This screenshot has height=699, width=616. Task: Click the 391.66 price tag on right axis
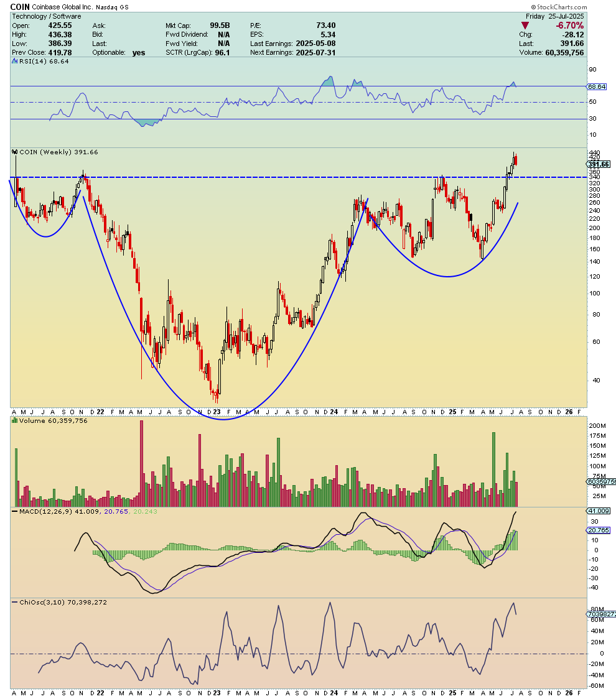(x=598, y=165)
